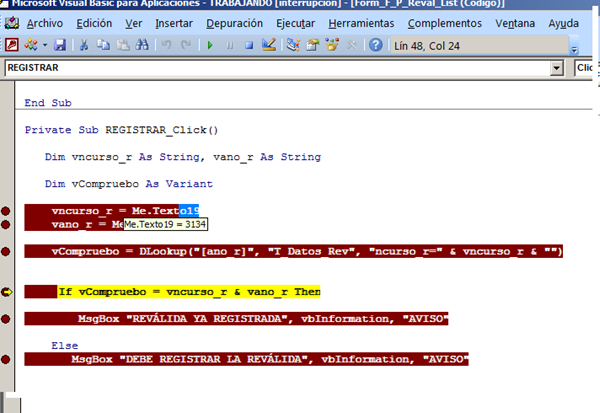Open the Properties Window icon
The height and width of the screenshot is (413, 600).
click(x=313, y=45)
